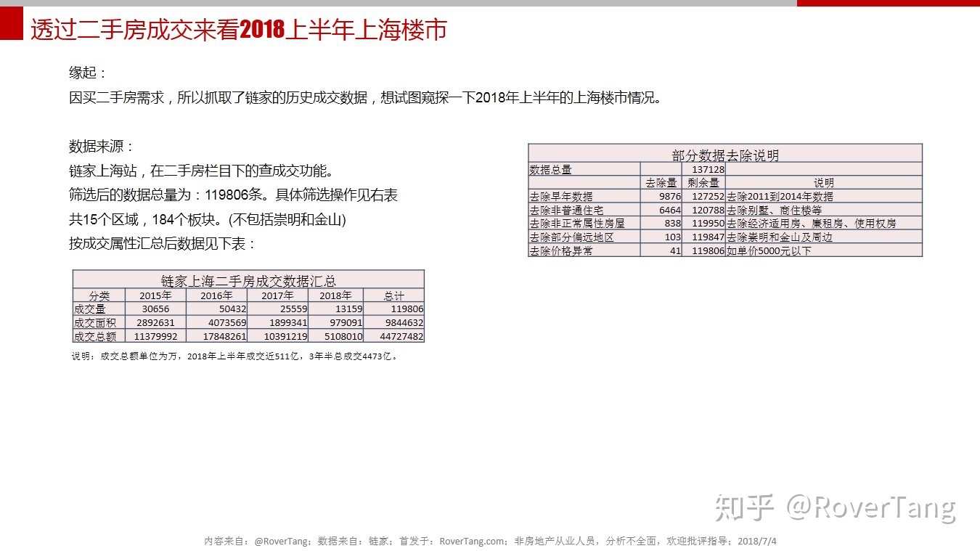Select the 部分数据去除说明 table title

(x=724, y=154)
